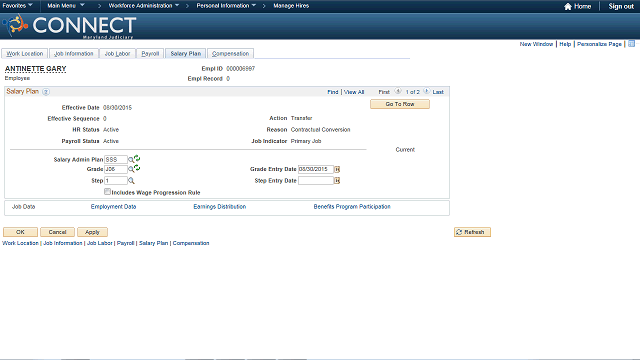
Task: Click page grid icon beside Personalize Page
Action: click(x=631, y=44)
